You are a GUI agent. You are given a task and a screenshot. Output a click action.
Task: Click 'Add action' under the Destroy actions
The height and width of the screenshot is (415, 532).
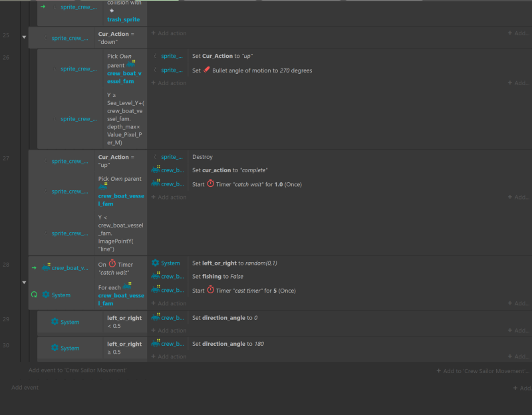pos(169,197)
